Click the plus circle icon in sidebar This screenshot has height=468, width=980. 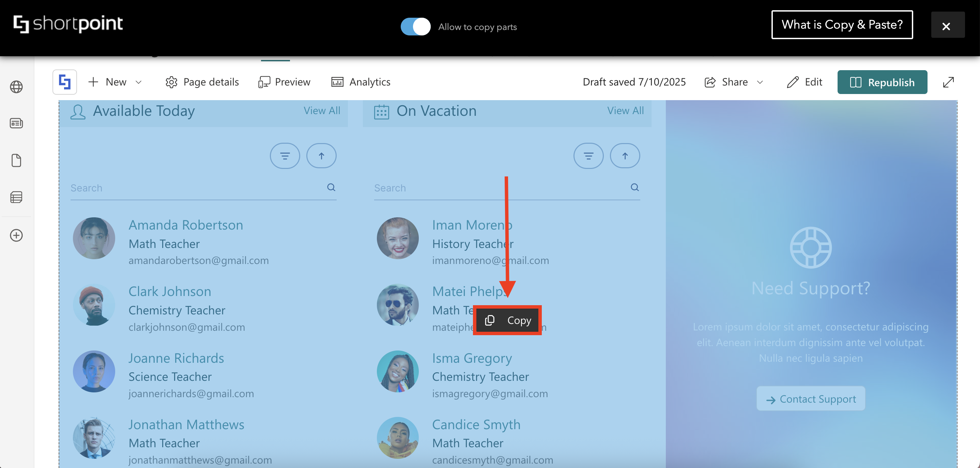coord(16,235)
